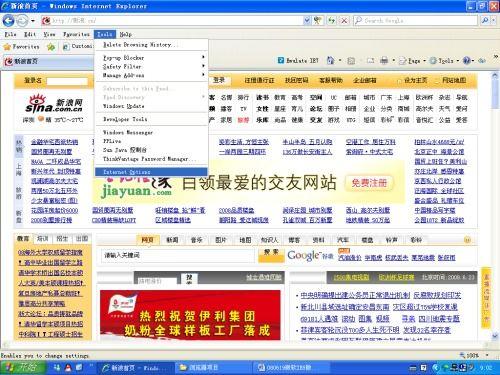Open the 100% zoom level dropdown
This screenshot has width=500, height=375.
click(487, 355)
